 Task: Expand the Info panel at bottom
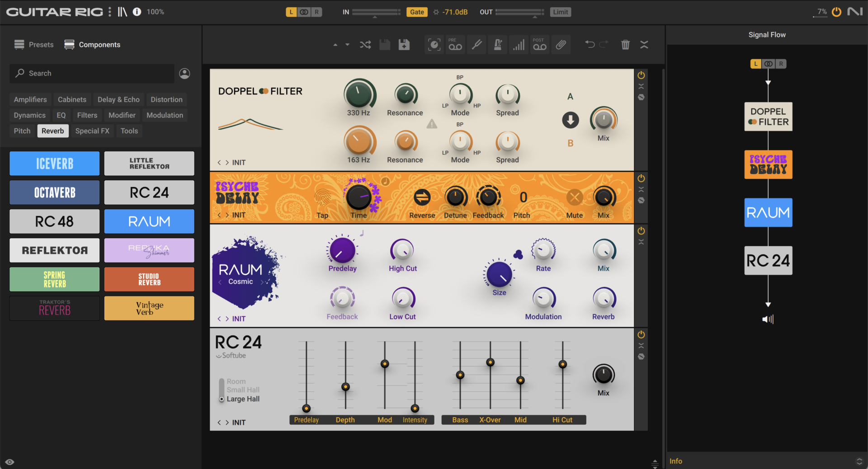point(859,461)
